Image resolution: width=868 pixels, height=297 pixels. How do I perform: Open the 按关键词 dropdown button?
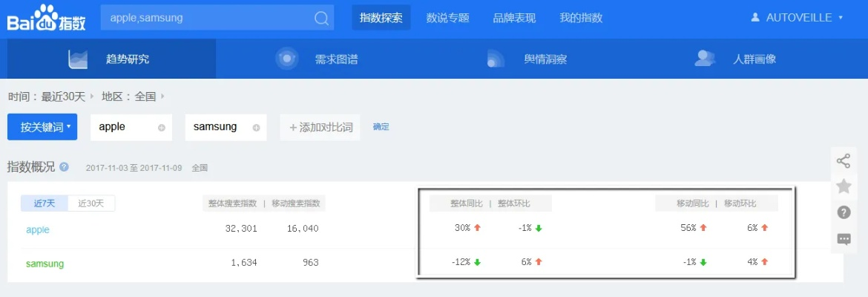point(42,127)
